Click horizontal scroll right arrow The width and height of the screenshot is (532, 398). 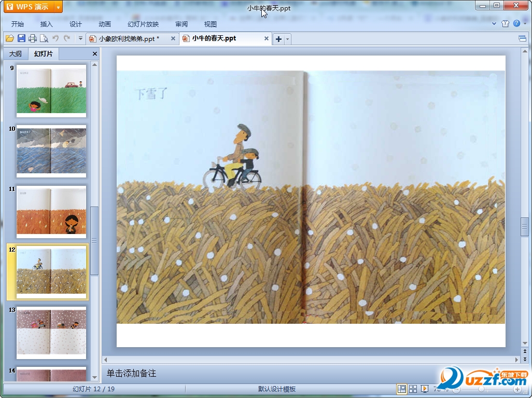[517, 359]
